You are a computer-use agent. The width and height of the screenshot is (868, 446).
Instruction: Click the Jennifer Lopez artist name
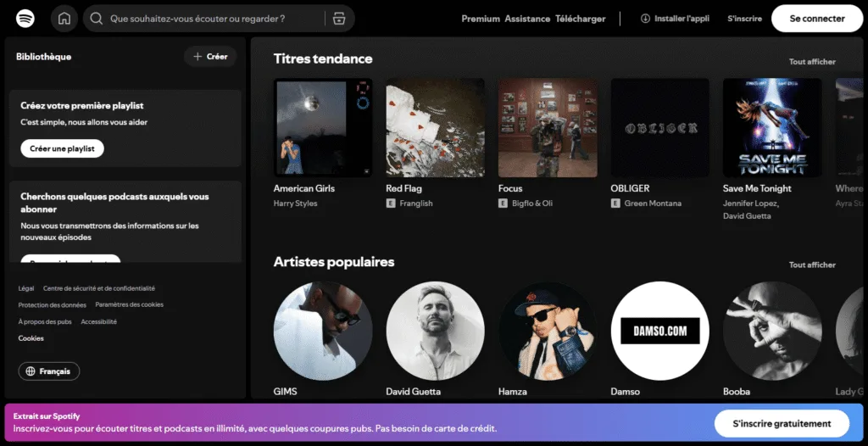751,203
